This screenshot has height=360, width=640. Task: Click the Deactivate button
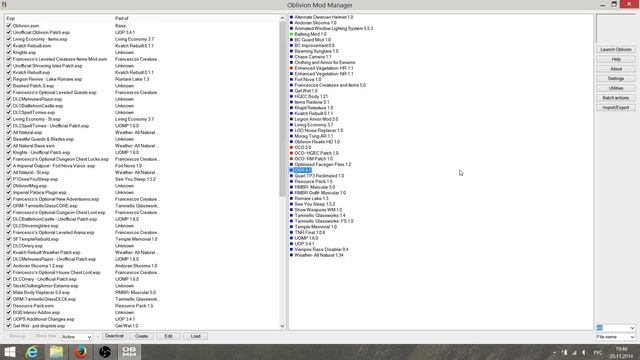(114, 336)
